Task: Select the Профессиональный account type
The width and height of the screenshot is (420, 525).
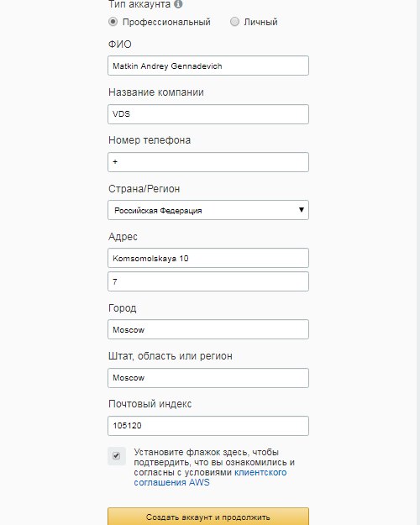Action: coord(113,22)
